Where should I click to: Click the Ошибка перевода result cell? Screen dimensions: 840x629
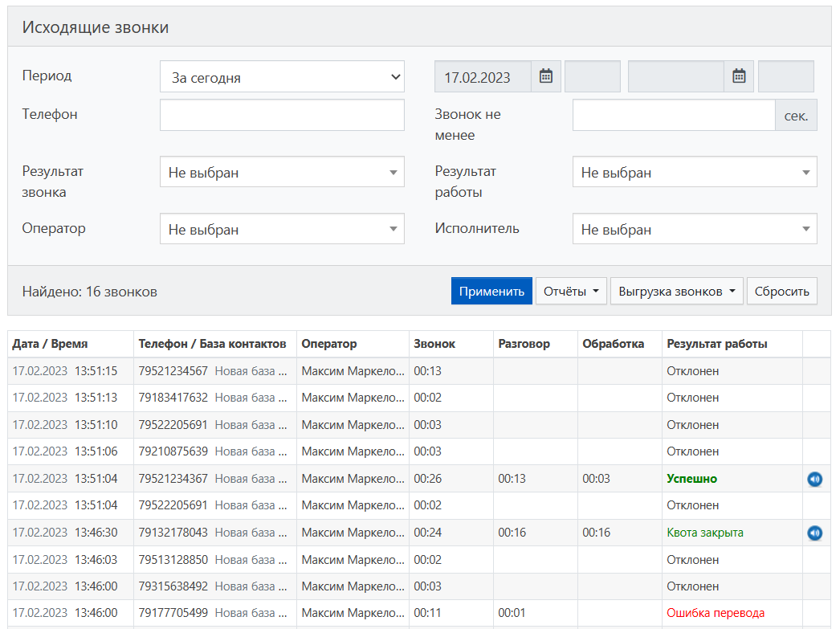715,613
